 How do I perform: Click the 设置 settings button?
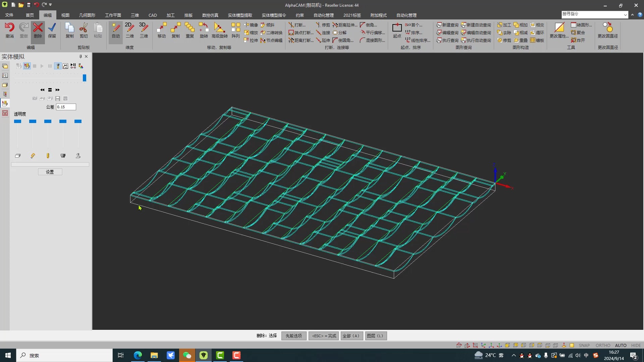pyautogui.click(x=50, y=172)
